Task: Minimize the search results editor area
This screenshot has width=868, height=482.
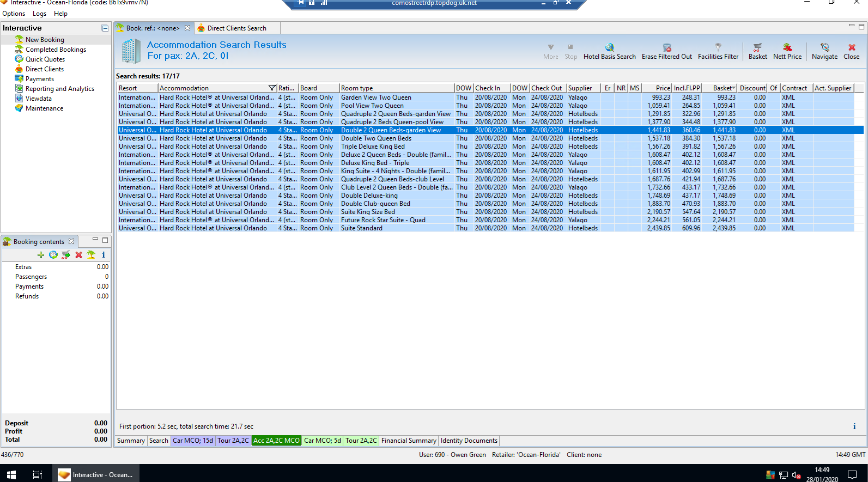Action: pyautogui.click(x=852, y=26)
